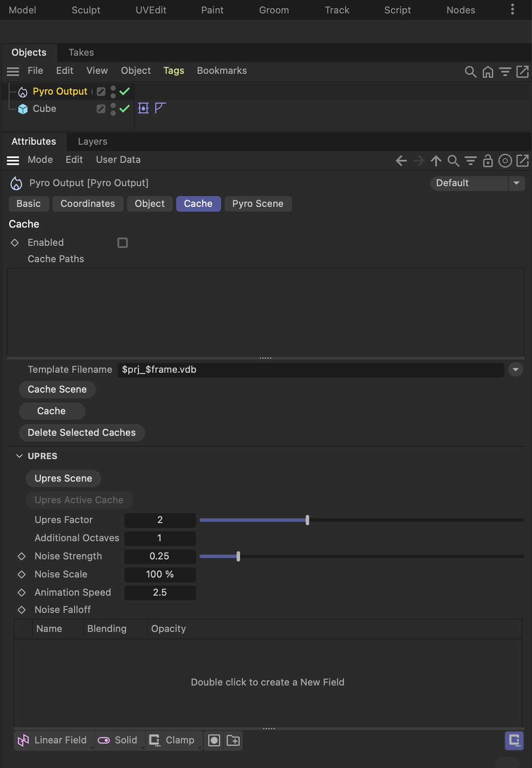Open the User Data menu
Viewport: 532px width, 768px height.
[118, 160]
